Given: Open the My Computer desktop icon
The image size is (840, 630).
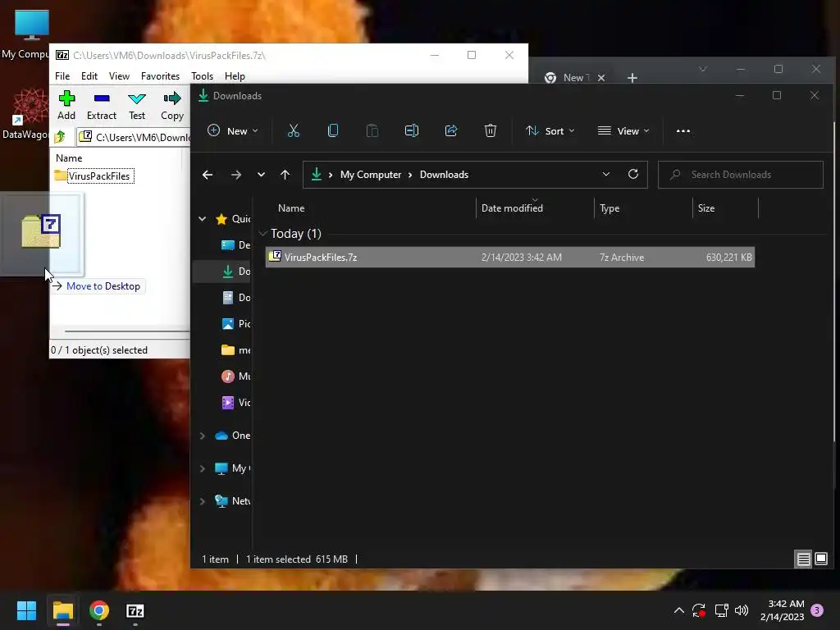Looking at the screenshot, I should pyautogui.click(x=25, y=34).
